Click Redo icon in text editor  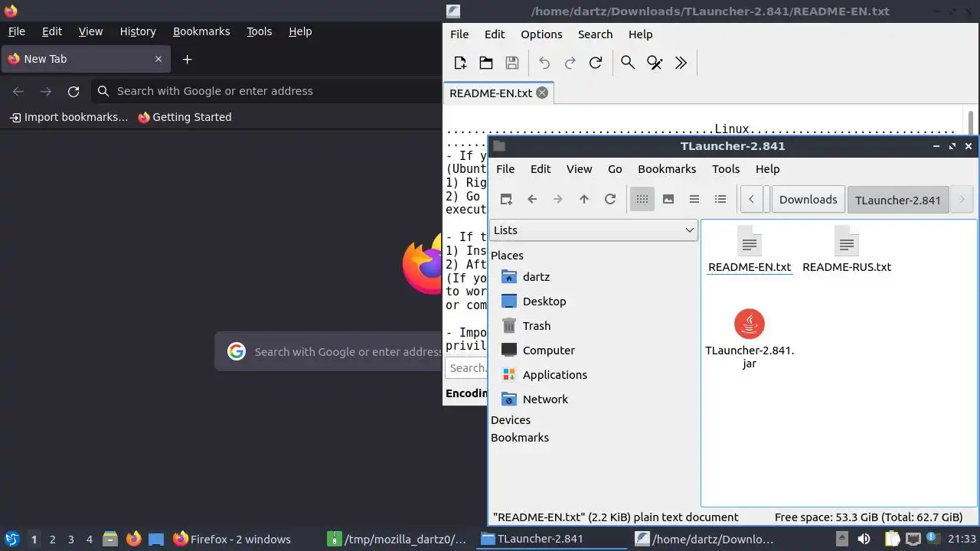pyautogui.click(x=570, y=63)
